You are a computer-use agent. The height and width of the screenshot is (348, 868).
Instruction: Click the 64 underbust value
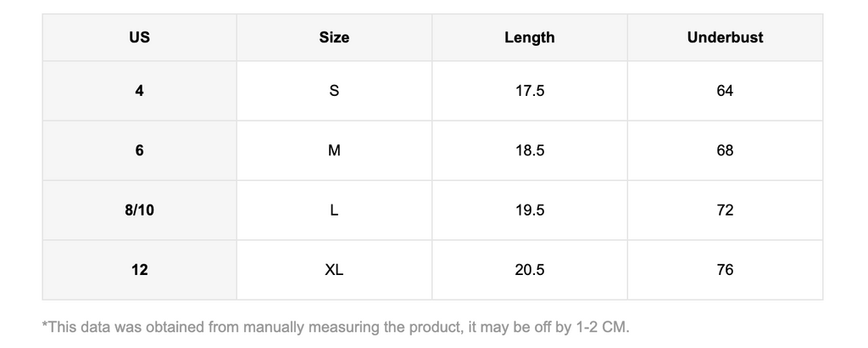pyautogui.click(x=726, y=91)
